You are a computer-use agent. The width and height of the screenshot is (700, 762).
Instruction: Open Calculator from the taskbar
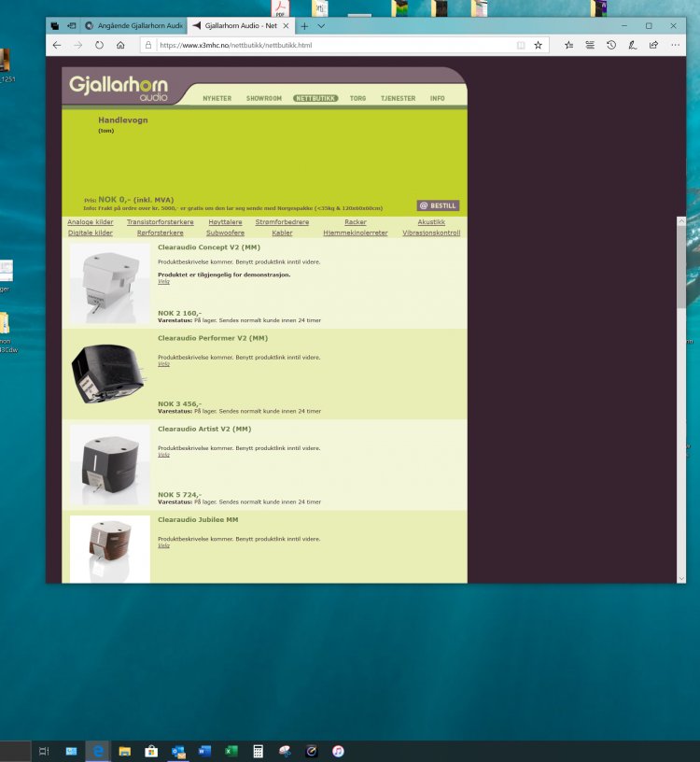click(x=258, y=752)
